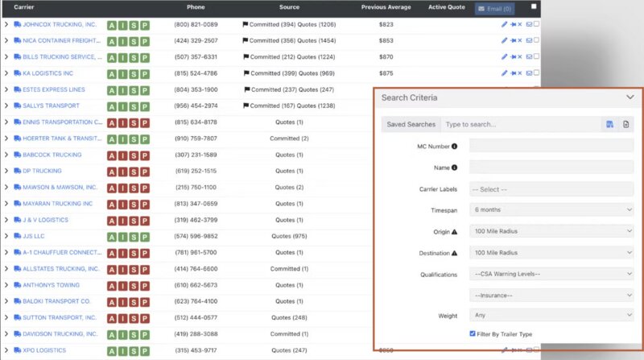The image size is (644, 360).
Task: Click the Saved Searches tab label
Action: pyautogui.click(x=411, y=124)
